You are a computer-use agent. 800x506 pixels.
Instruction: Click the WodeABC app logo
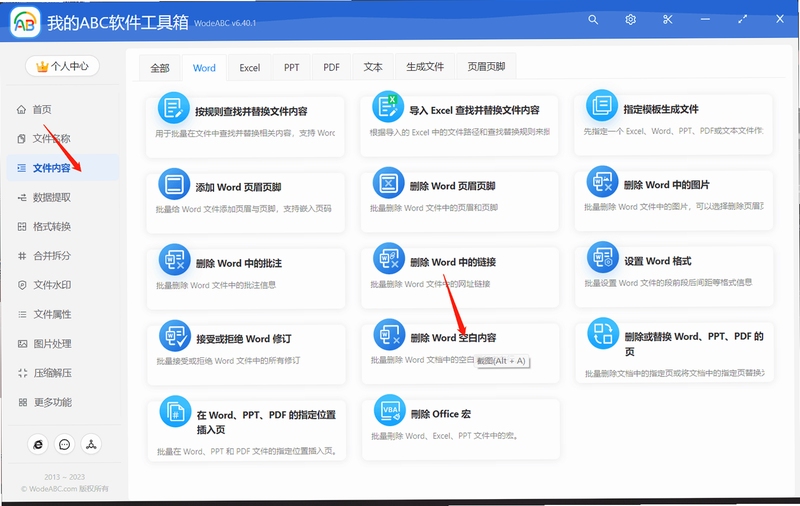click(x=25, y=22)
